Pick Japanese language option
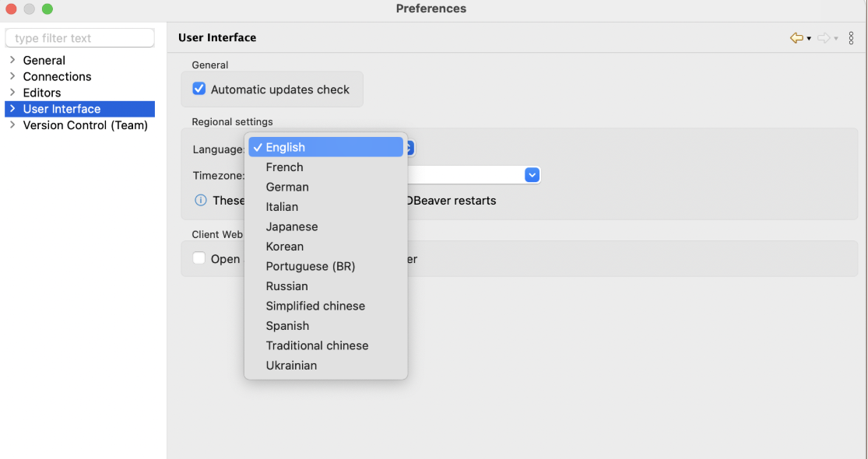The width and height of the screenshot is (868, 459). coord(292,226)
